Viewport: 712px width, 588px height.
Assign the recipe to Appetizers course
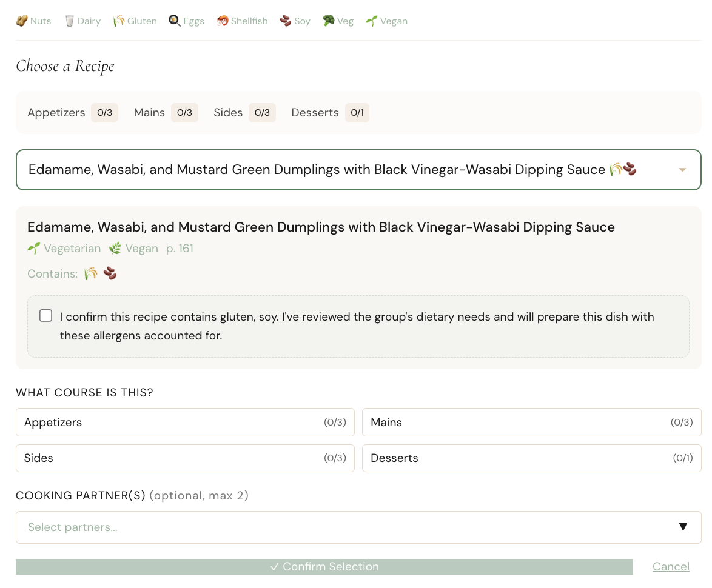pos(185,422)
